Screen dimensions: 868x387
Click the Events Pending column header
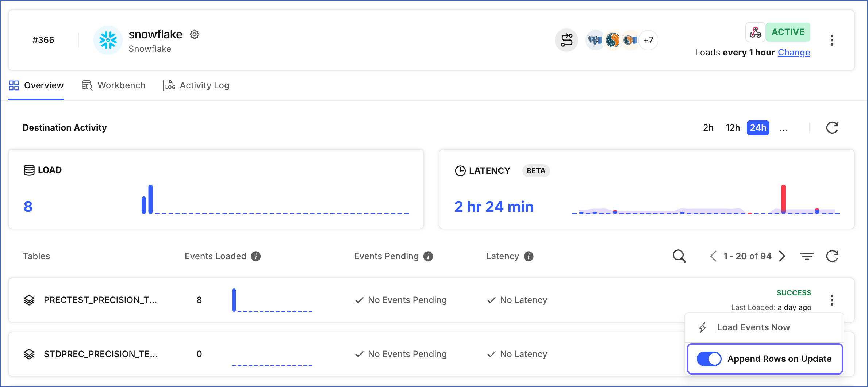[386, 256]
